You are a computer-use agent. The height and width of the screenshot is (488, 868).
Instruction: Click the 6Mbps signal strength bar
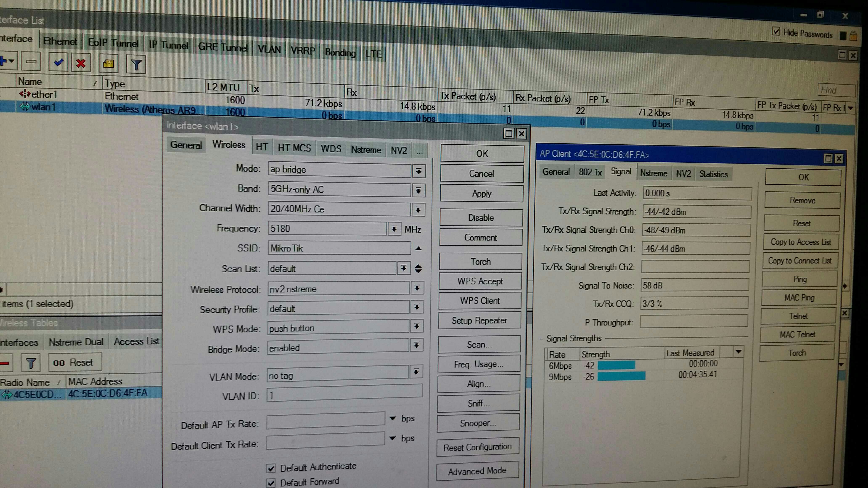coord(616,365)
